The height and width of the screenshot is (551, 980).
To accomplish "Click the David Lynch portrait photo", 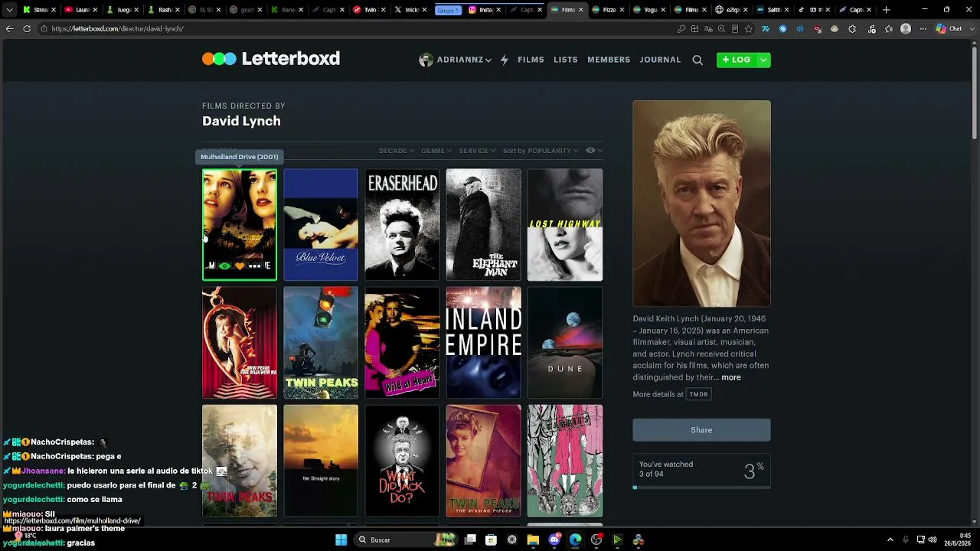I will 701,204.
